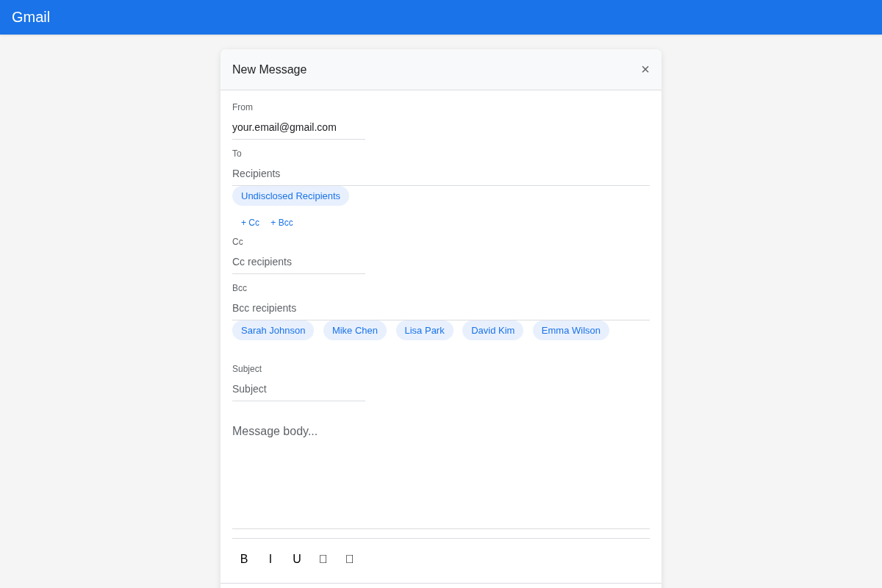Apply italic formatting to the message

tap(270, 559)
